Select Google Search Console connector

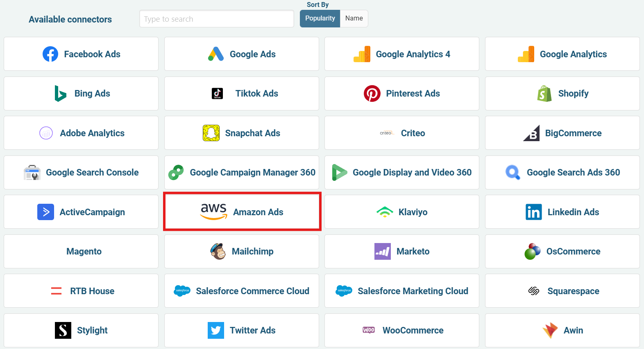[81, 173]
